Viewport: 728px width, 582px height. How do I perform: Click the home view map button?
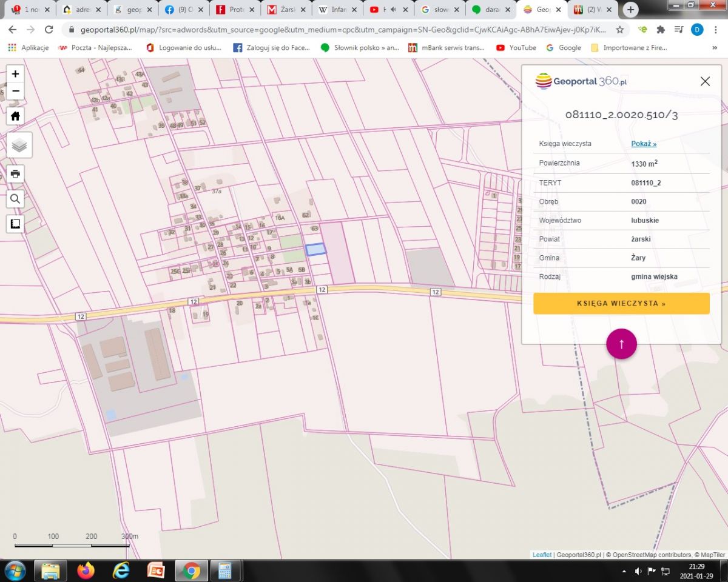click(x=16, y=116)
